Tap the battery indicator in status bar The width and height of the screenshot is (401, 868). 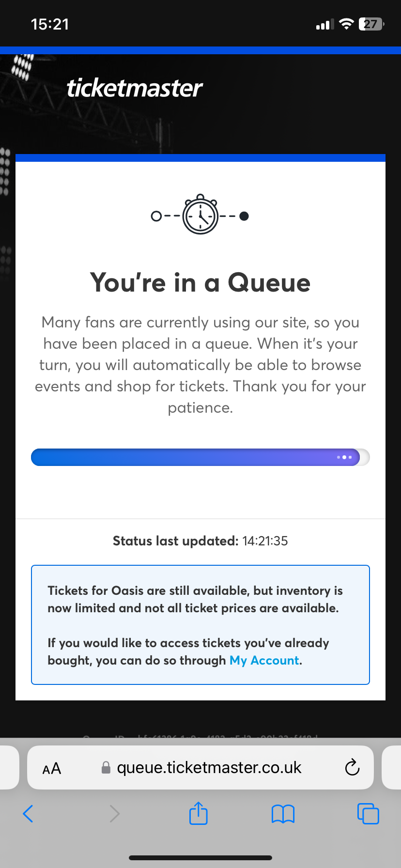[x=371, y=24]
